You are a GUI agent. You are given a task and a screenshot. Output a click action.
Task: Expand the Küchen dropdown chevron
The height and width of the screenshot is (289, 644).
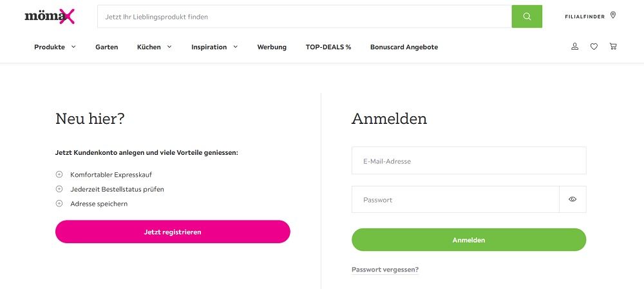point(169,47)
